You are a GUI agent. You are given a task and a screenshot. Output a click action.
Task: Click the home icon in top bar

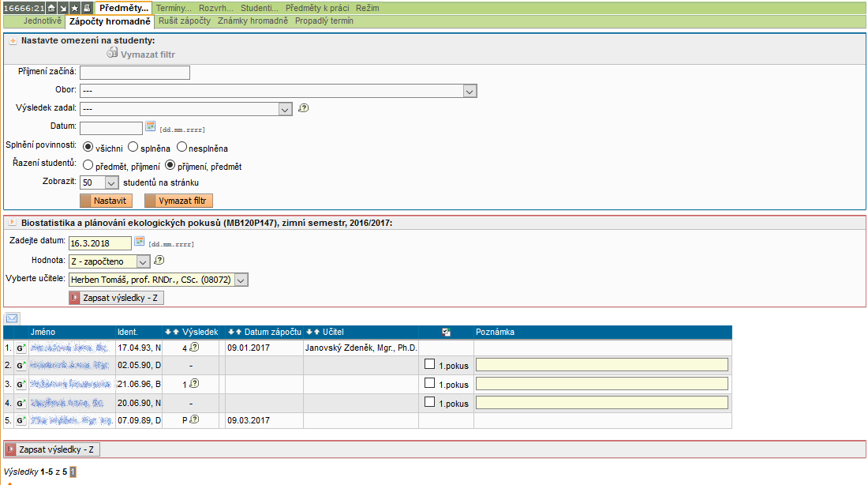[x=51, y=7]
